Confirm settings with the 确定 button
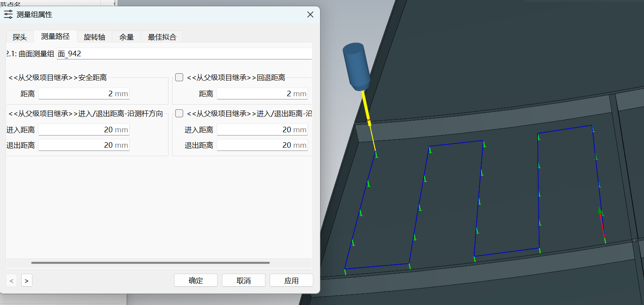644x305 pixels. coord(196,280)
